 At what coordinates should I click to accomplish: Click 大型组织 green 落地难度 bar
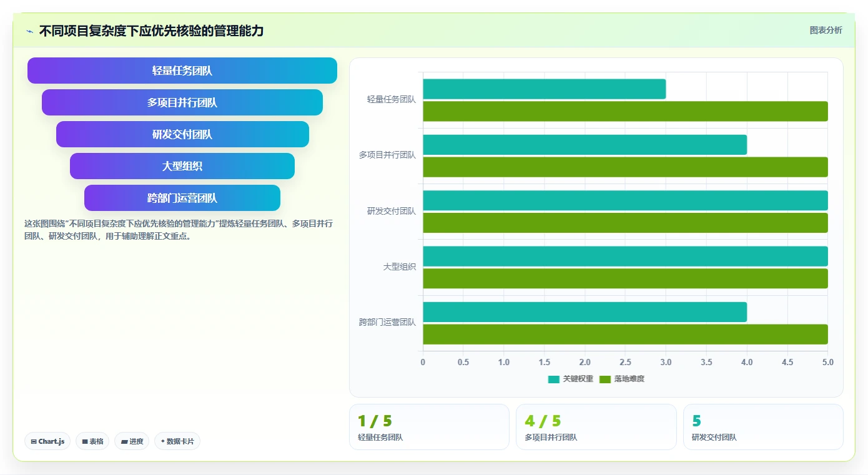pos(625,278)
